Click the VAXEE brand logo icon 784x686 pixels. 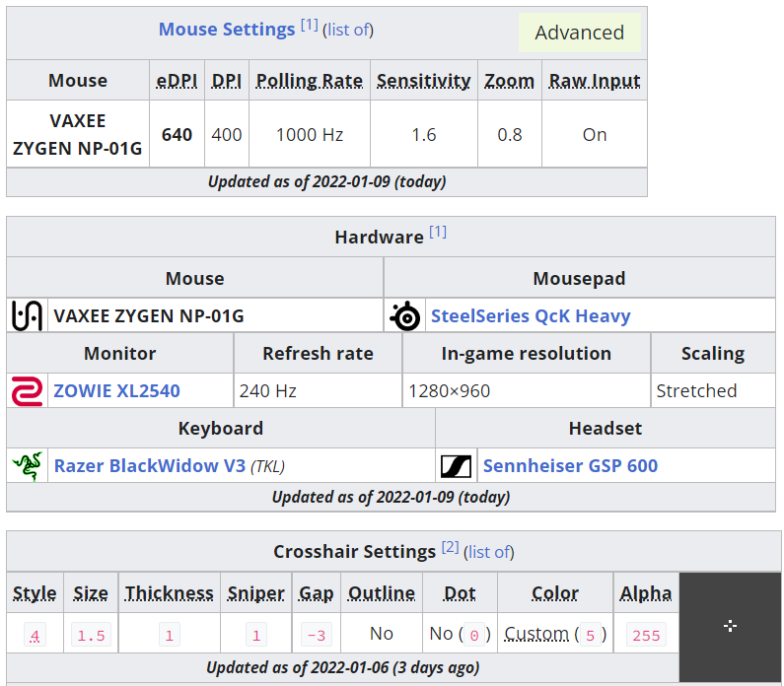(27, 315)
